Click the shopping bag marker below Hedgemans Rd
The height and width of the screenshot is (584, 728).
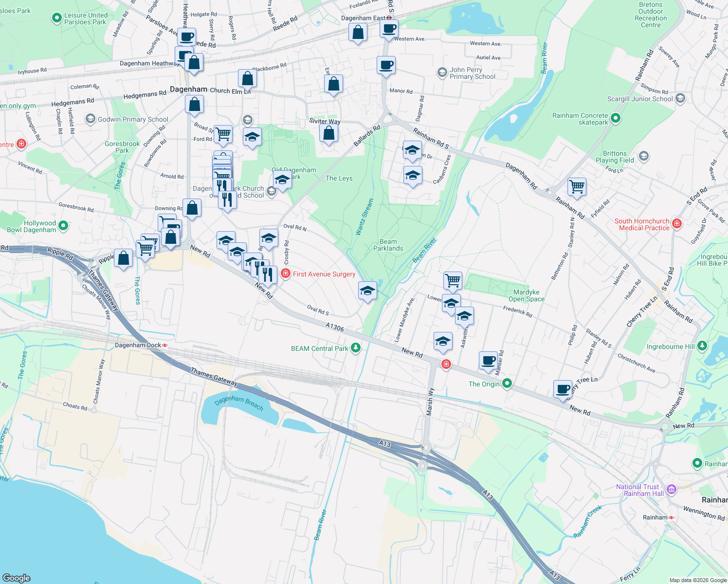click(x=194, y=105)
